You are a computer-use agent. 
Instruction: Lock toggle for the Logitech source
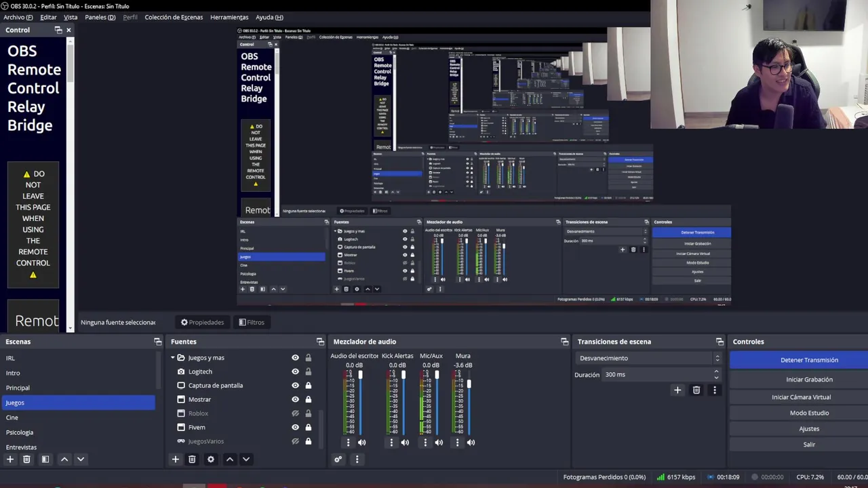pyautogui.click(x=308, y=371)
